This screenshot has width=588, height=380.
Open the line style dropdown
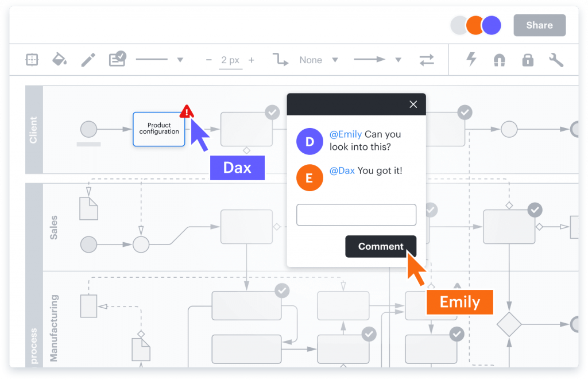[x=180, y=60]
